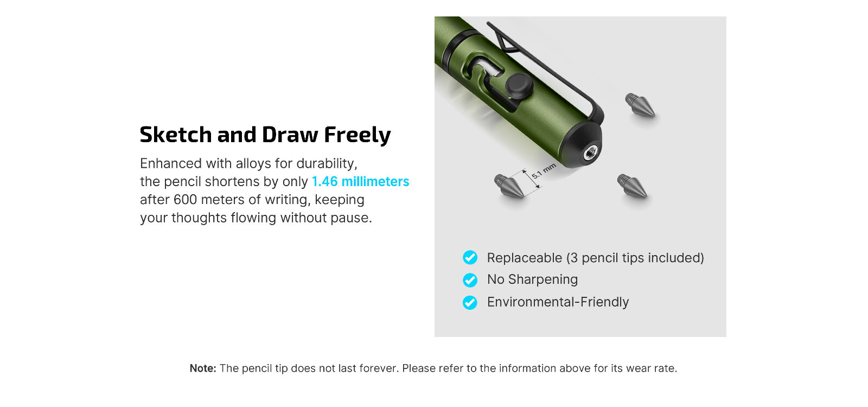Click the "5.1 mm" dimension label

point(544,171)
